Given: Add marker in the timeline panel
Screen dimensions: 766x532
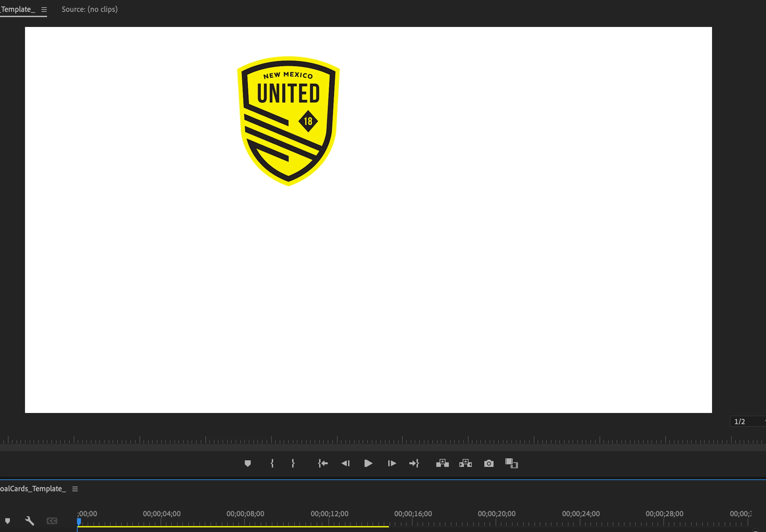Looking at the screenshot, I should 8,521.
